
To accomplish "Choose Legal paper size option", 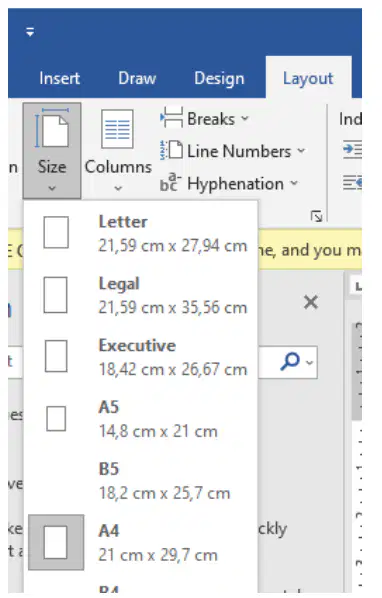I will 141,295.
